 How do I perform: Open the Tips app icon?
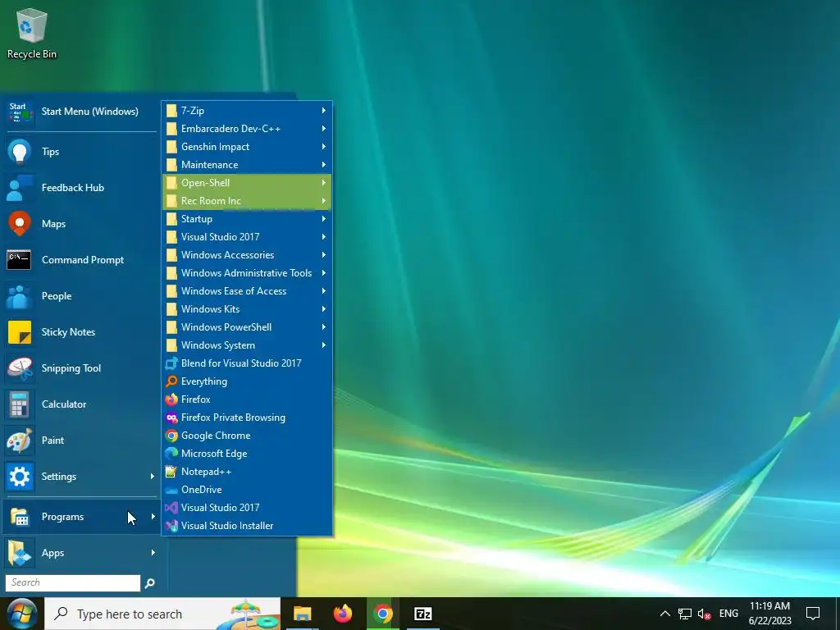coord(20,152)
